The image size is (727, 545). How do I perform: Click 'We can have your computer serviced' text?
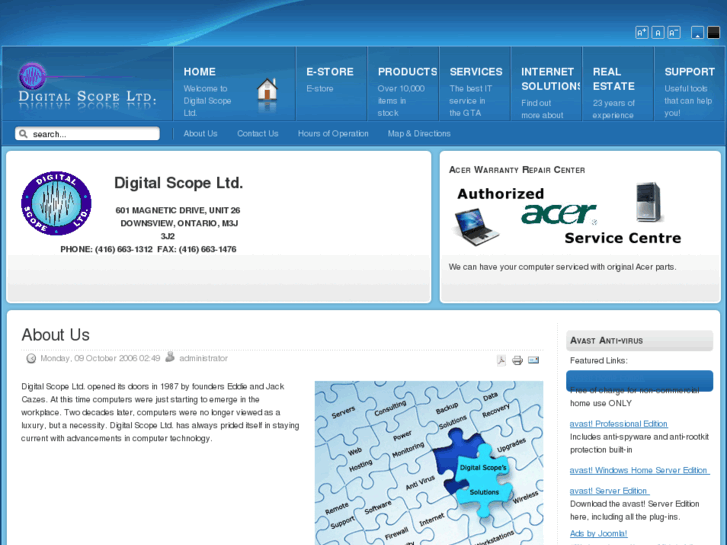[562, 267]
